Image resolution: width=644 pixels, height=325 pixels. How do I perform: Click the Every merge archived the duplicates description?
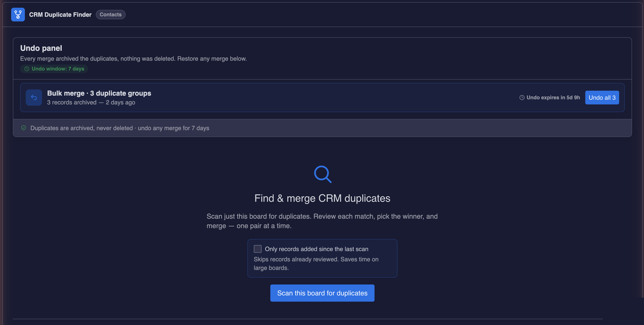[x=134, y=58]
